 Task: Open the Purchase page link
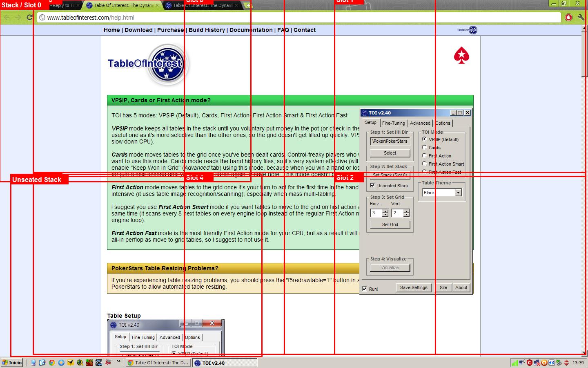[x=171, y=30]
